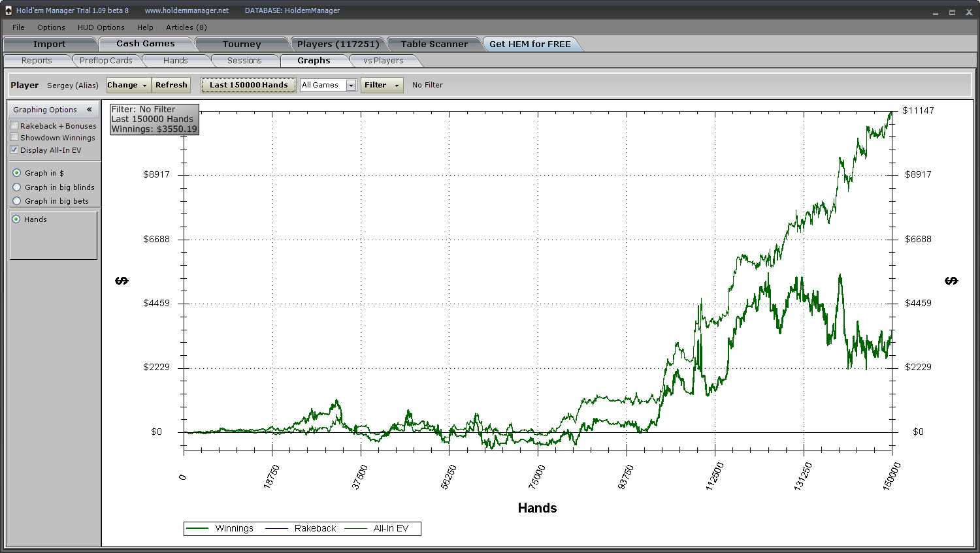The height and width of the screenshot is (553, 980).
Task: Open the Change player dropdown
Action: coord(128,85)
